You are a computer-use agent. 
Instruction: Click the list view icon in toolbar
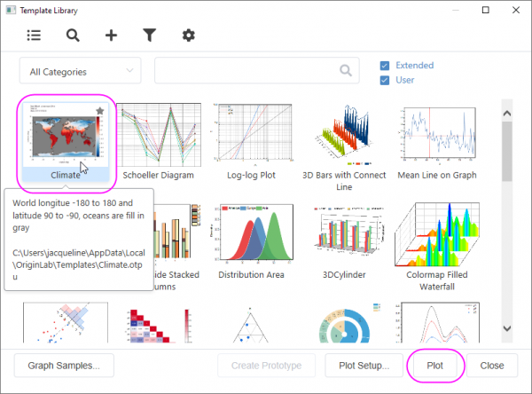34,35
